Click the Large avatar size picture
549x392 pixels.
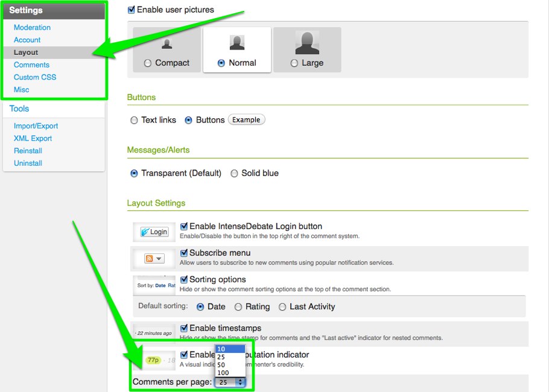pyautogui.click(x=307, y=43)
